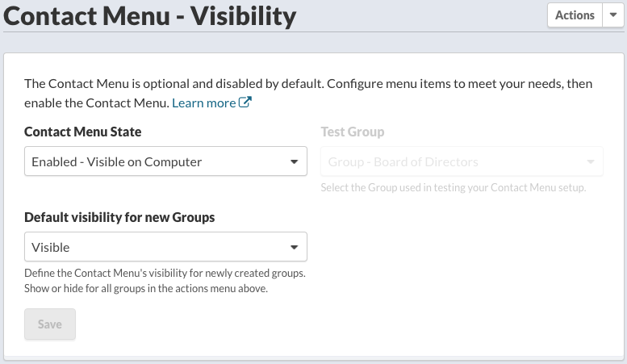Click the Actions button
Screen dimensions: 627x364
[x=575, y=15]
